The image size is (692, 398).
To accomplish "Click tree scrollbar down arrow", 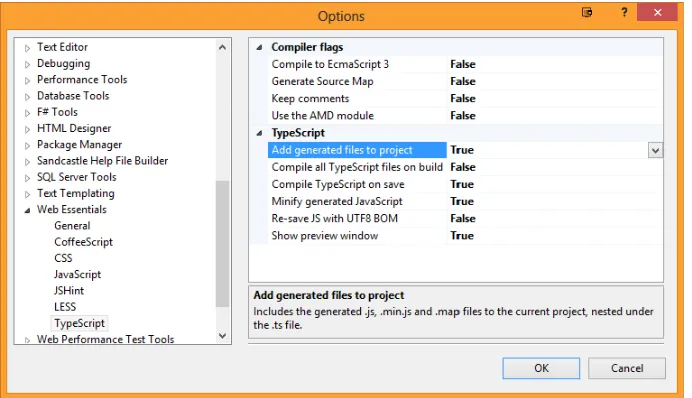I will [x=222, y=336].
